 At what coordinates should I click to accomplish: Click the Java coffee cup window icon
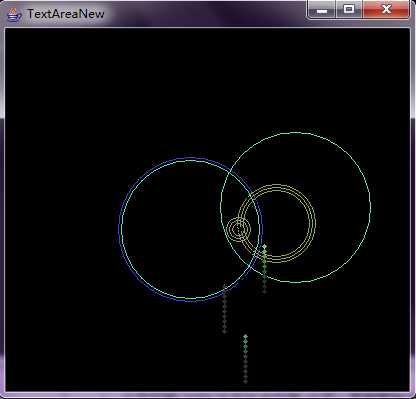click(x=14, y=15)
